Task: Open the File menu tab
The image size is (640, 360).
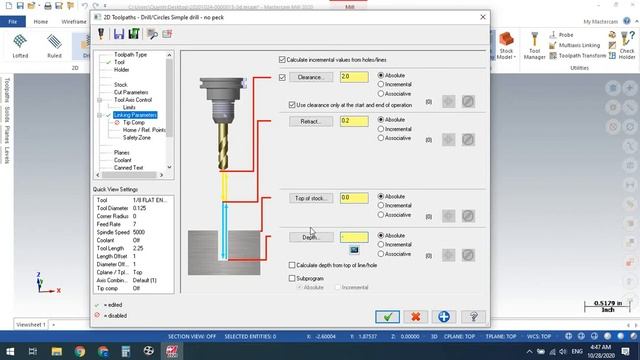Action: pyautogui.click(x=13, y=22)
